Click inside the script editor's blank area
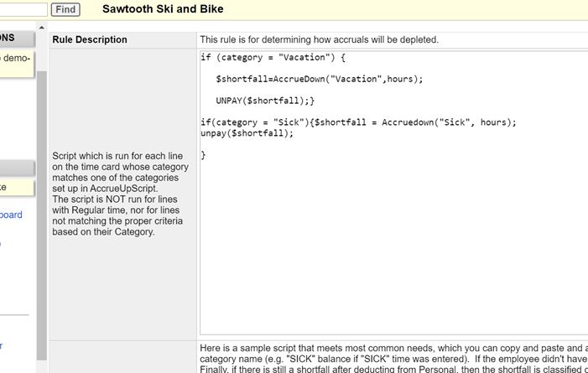 pos(386,251)
